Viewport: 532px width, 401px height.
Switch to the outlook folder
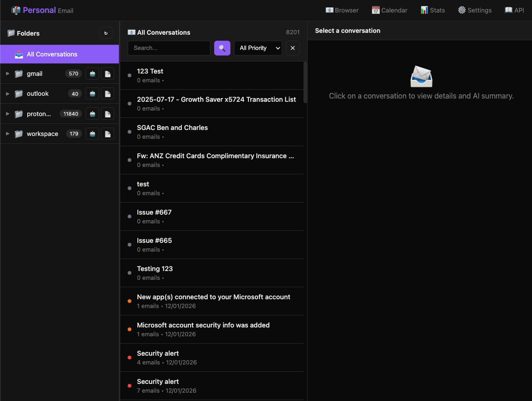(38, 93)
